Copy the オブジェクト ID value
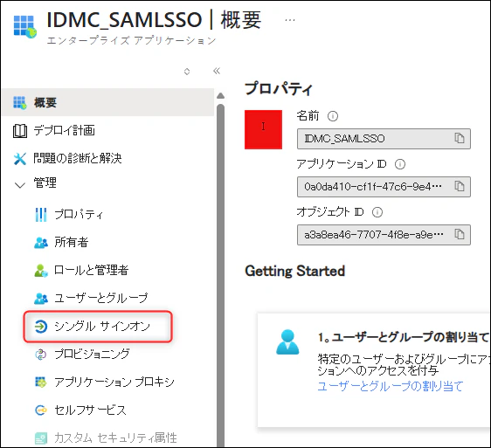The image size is (491, 448). pos(459,234)
